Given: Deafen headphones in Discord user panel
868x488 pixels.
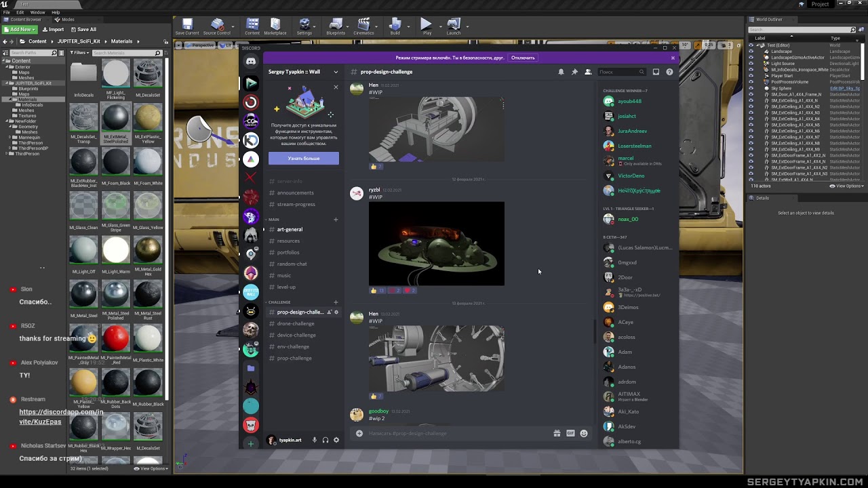Looking at the screenshot, I should click(325, 440).
